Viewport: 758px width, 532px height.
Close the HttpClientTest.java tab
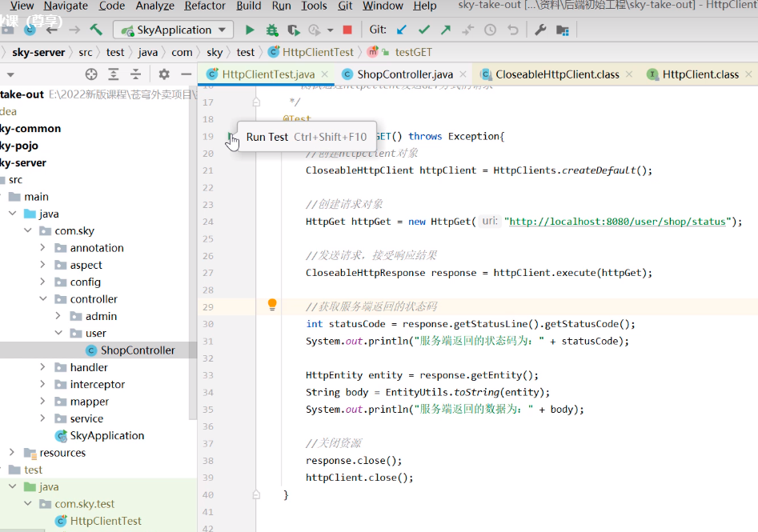coord(324,74)
